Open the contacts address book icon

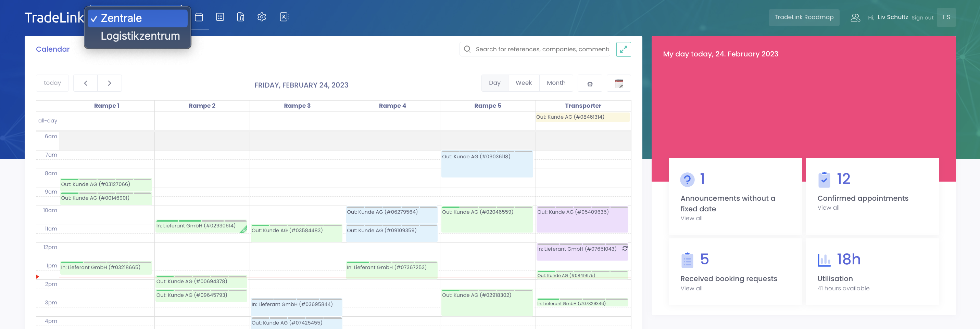coord(284,17)
